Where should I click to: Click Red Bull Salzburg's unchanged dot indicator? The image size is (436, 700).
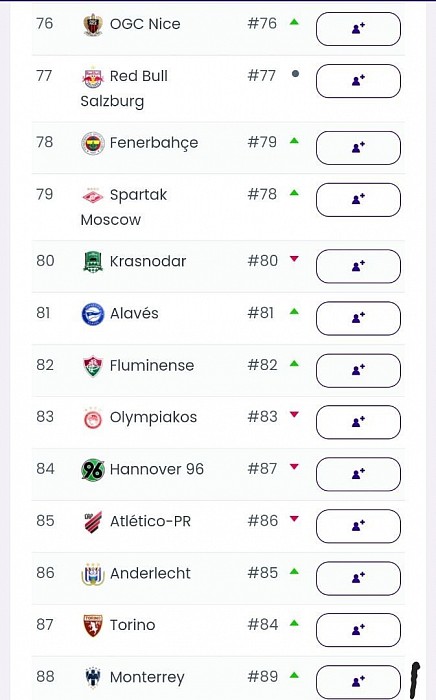click(x=295, y=74)
